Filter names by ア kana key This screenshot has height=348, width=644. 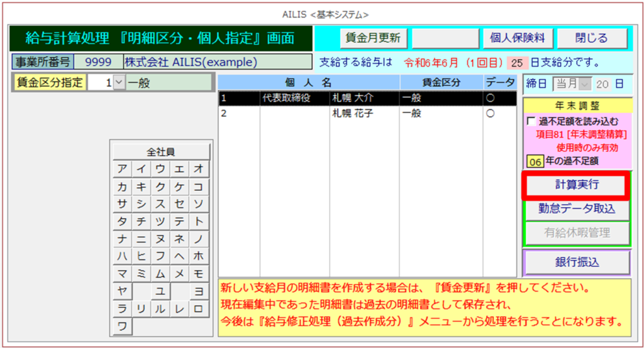[x=122, y=169]
